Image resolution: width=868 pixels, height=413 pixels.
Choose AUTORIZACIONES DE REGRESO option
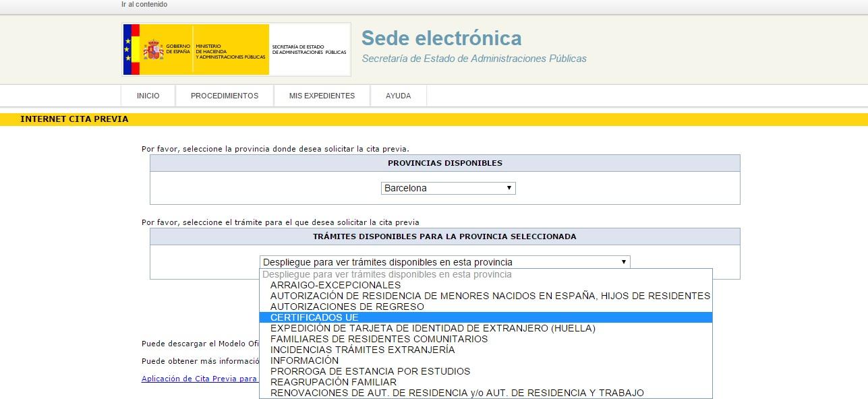tap(347, 307)
